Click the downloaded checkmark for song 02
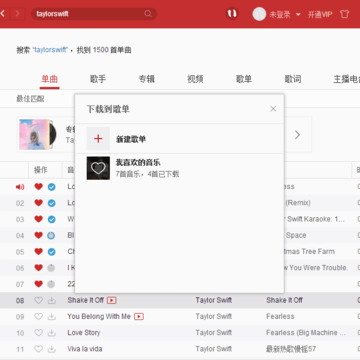This screenshot has height=360, width=360. (x=51, y=203)
